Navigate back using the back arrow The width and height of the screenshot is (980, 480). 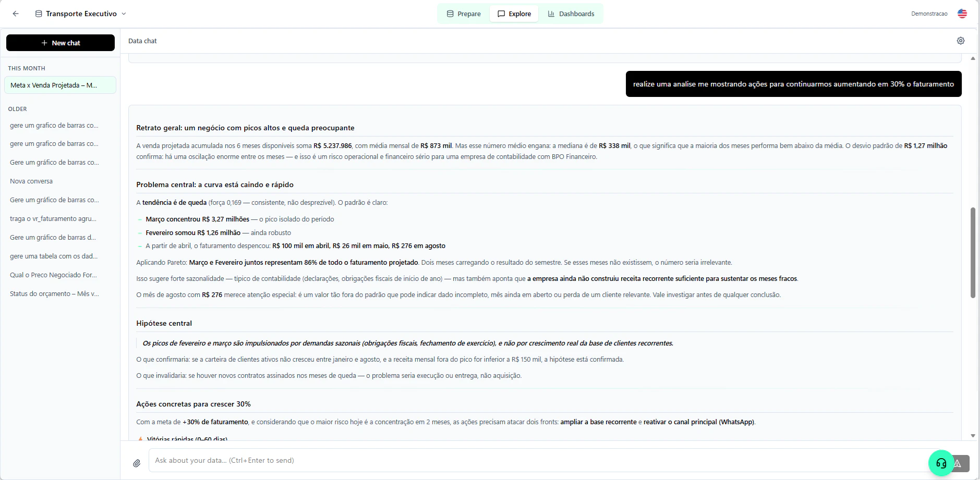(16, 14)
